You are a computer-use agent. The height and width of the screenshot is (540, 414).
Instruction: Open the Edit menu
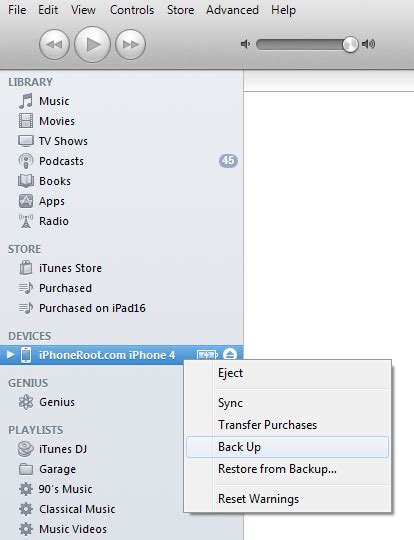click(x=48, y=10)
